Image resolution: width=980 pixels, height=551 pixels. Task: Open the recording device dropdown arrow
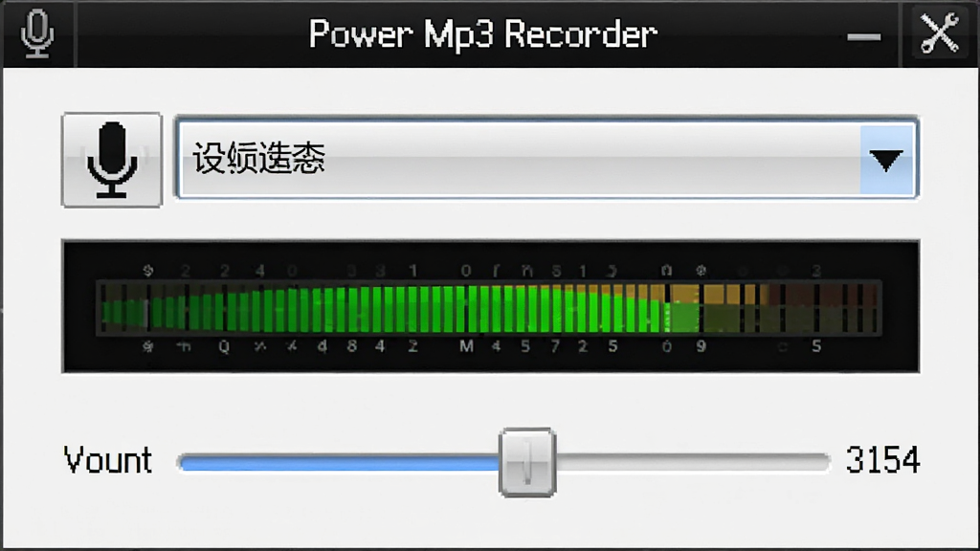(x=886, y=160)
